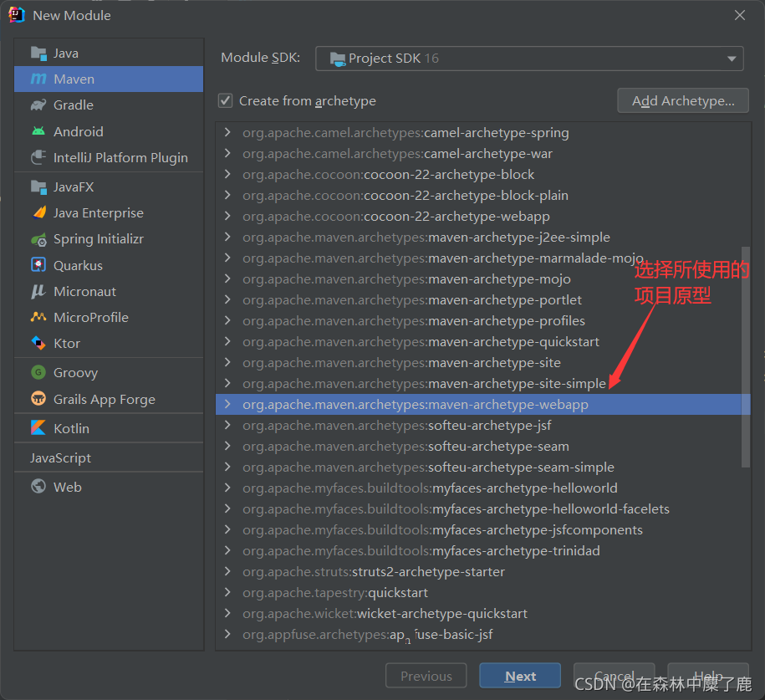Viewport: 765px width, 700px height.
Task: Select cocoon-22-archetype-webapp row
Action: coord(483,217)
